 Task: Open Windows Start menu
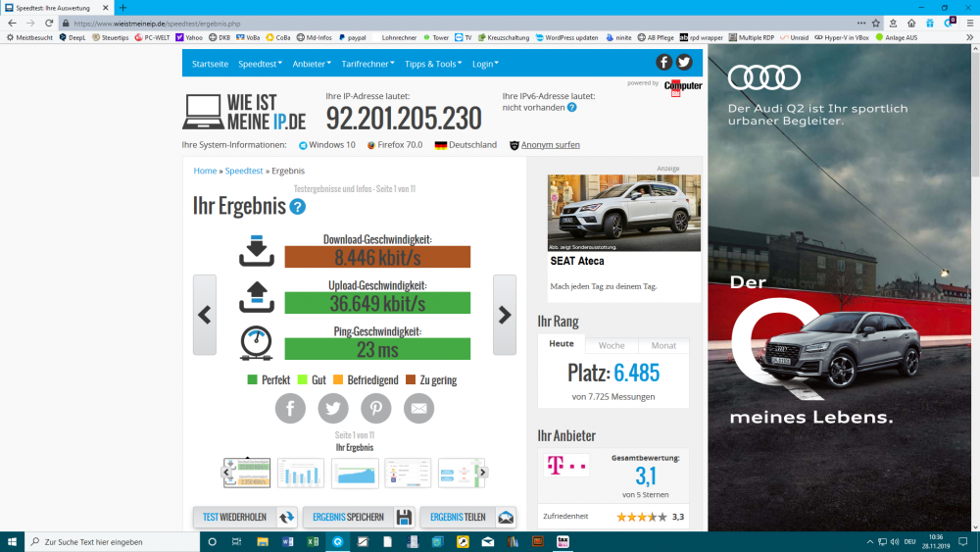coord(12,541)
